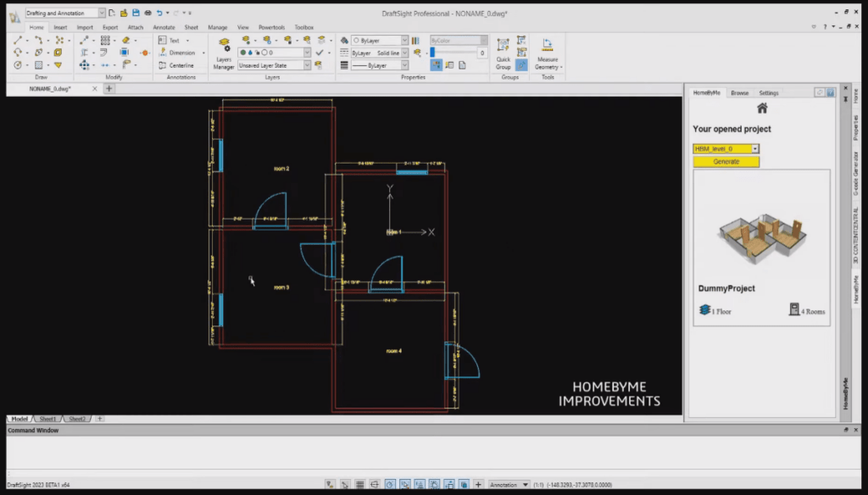Select the Line tool in Draw panel
Image resolution: width=868 pixels, height=495 pixels.
pos(16,39)
